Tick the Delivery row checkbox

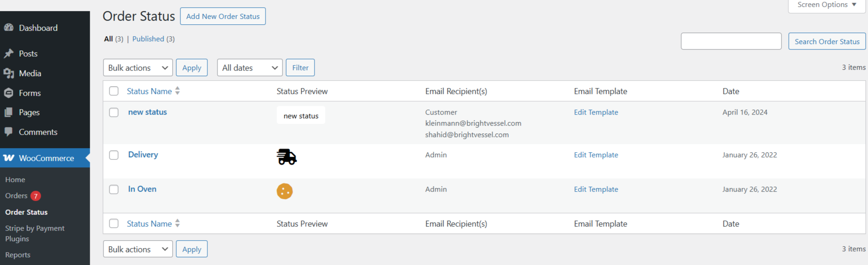[114, 155]
